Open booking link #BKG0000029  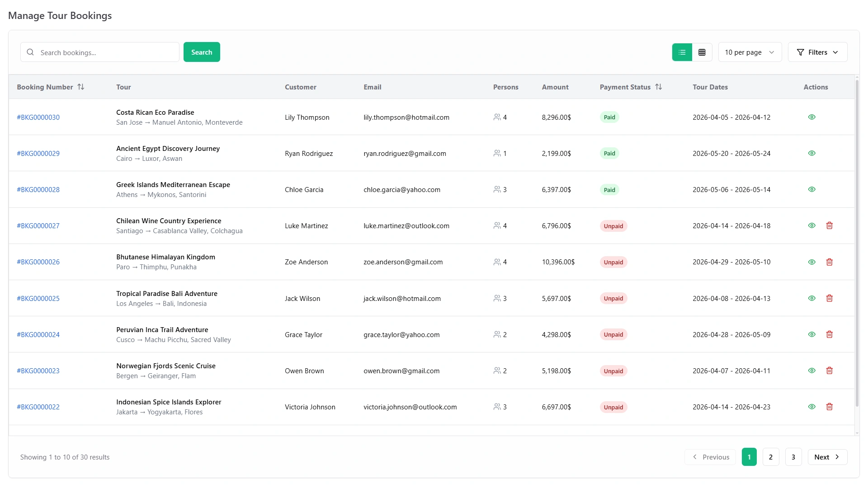38,153
